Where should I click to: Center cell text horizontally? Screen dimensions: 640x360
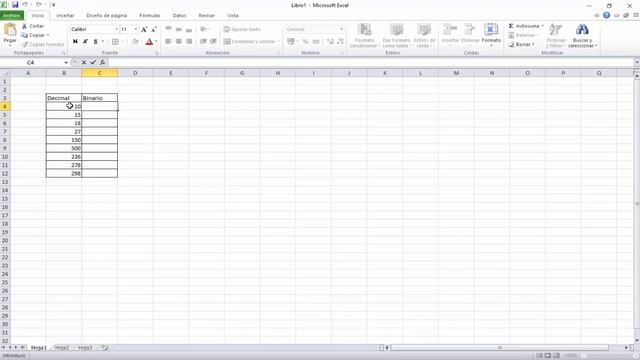pos(178,42)
